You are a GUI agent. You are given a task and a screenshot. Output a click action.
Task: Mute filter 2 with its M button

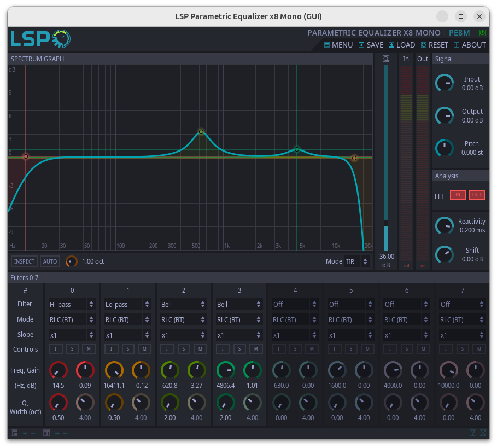[200, 349]
